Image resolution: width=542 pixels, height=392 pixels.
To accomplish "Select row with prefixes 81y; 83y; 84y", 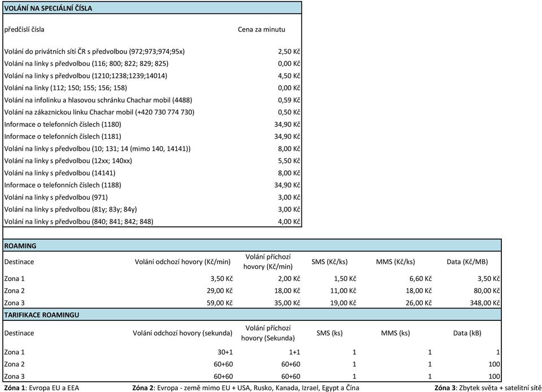I will pyautogui.click(x=152, y=209).
